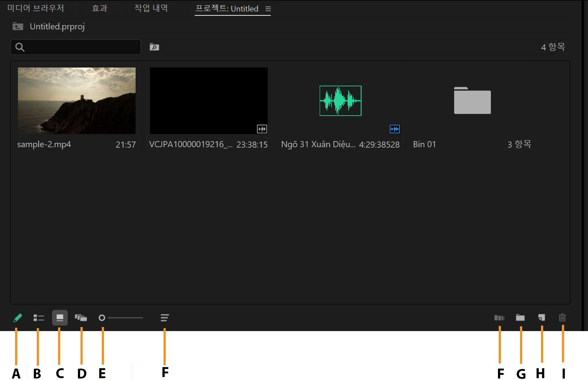The height and width of the screenshot is (380, 588).
Task: Switch to Icon View
Action: [60, 318]
